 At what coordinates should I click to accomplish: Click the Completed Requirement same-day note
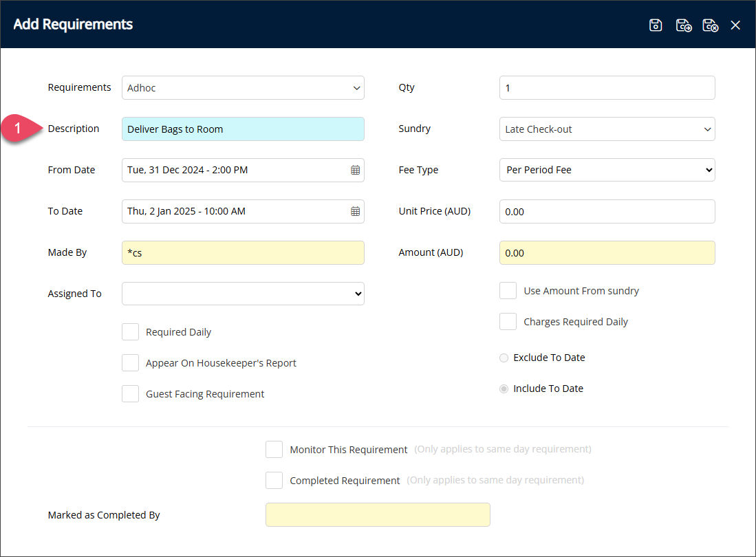coord(495,480)
